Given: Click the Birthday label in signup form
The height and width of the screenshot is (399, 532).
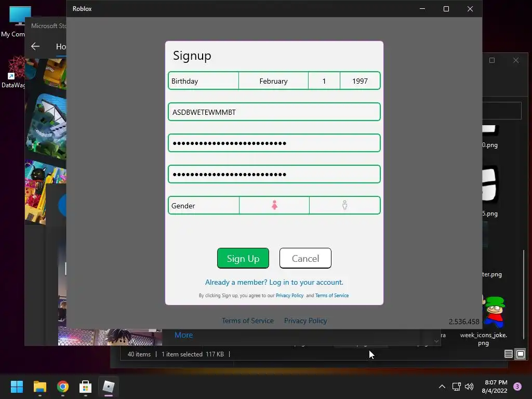Looking at the screenshot, I should pos(184,81).
